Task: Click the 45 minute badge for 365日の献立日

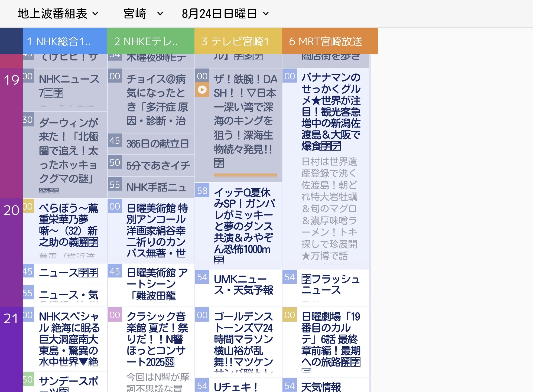Action: pos(115,141)
